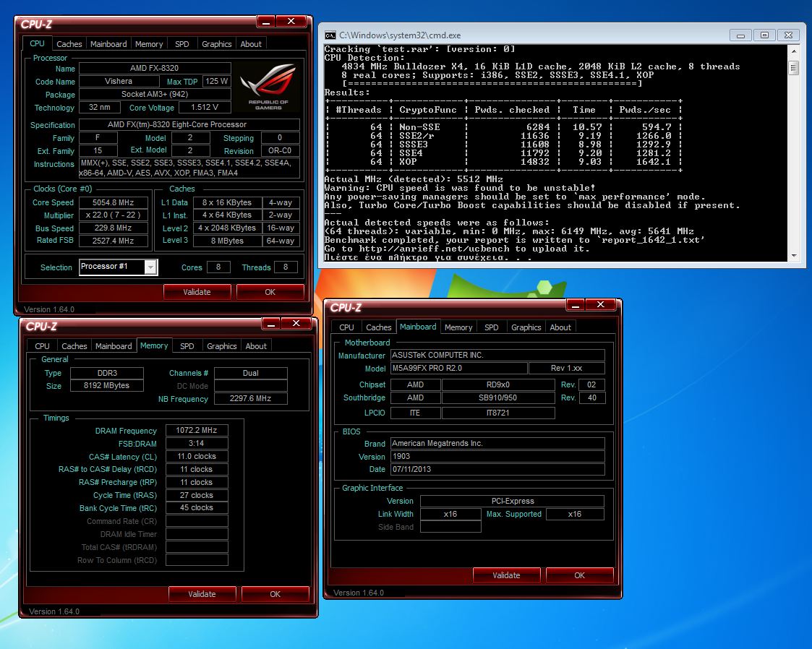Click OK in the CPU-Z CPU window
812x649 pixels.
pos(270,292)
